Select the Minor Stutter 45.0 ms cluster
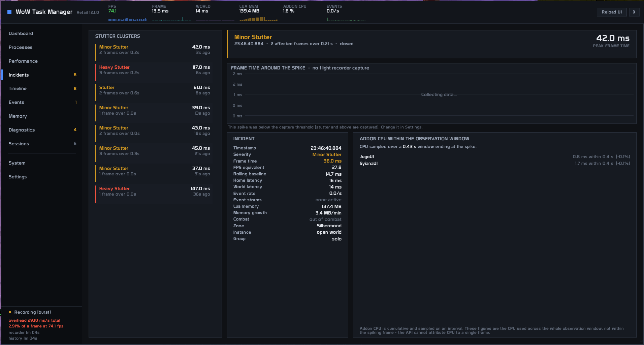The width and height of the screenshot is (644, 345). click(x=154, y=151)
